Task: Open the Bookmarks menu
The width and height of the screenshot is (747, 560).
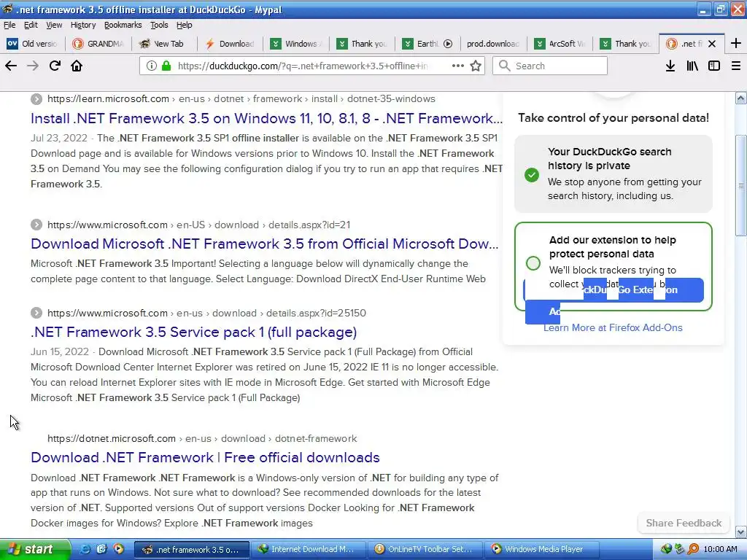Action: tap(123, 25)
